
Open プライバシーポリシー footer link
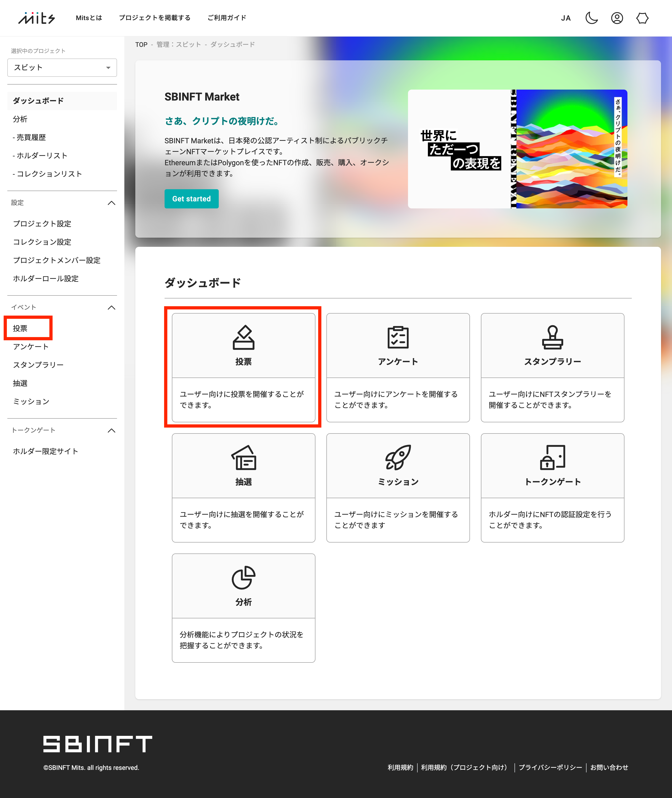point(550,768)
